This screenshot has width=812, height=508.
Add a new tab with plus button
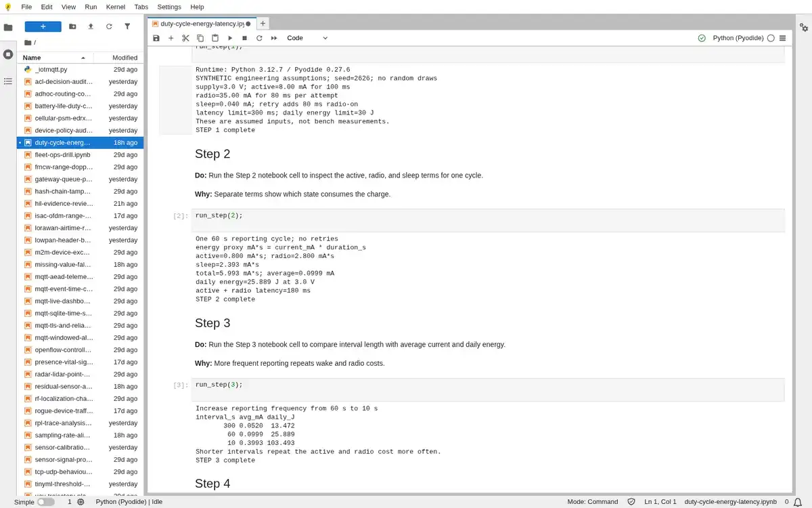263,23
